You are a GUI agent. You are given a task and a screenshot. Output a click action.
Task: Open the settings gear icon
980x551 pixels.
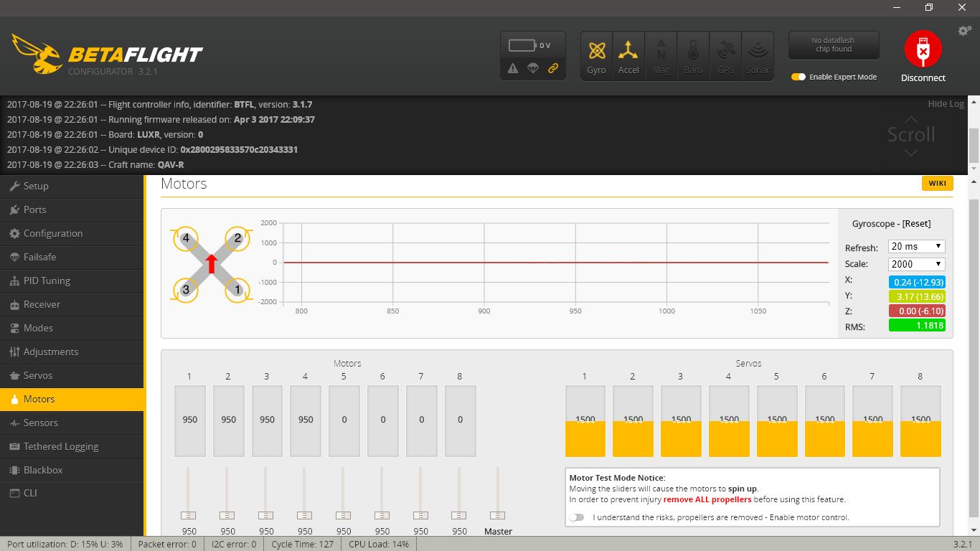coord(965,31)
